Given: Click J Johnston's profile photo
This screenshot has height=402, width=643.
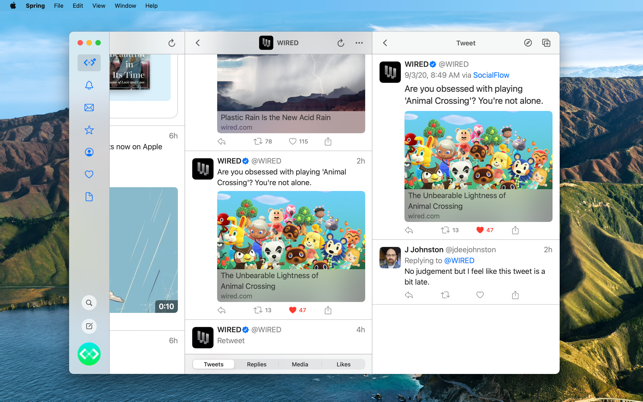Looking at the screenshot, I should (390, 258).
